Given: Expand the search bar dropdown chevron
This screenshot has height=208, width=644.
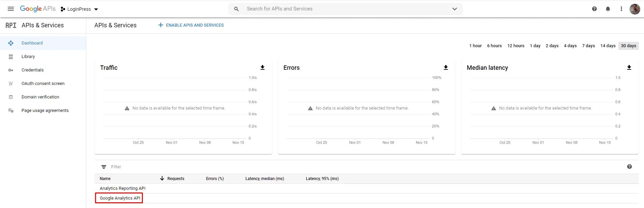Looking at the screenshot, I should (x=455, y=9).
